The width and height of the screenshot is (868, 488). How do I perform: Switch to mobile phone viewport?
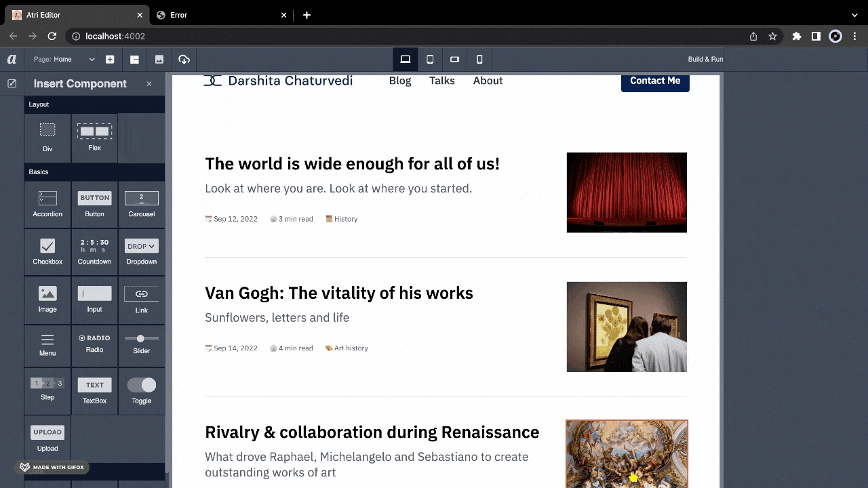click(479, 60)
